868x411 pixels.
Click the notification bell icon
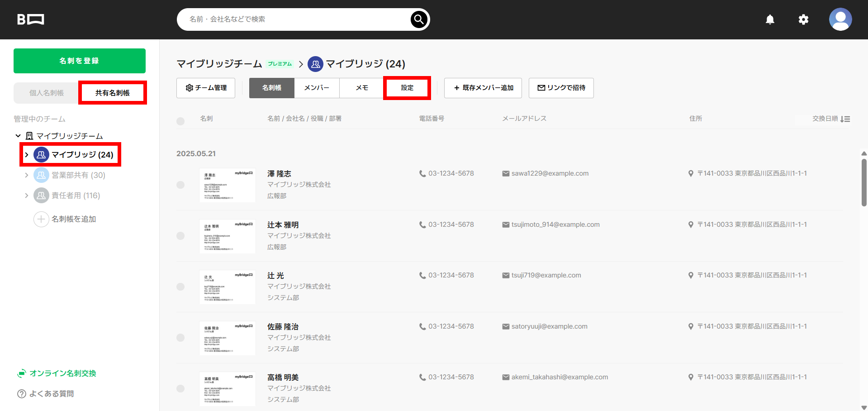[770, 19]
